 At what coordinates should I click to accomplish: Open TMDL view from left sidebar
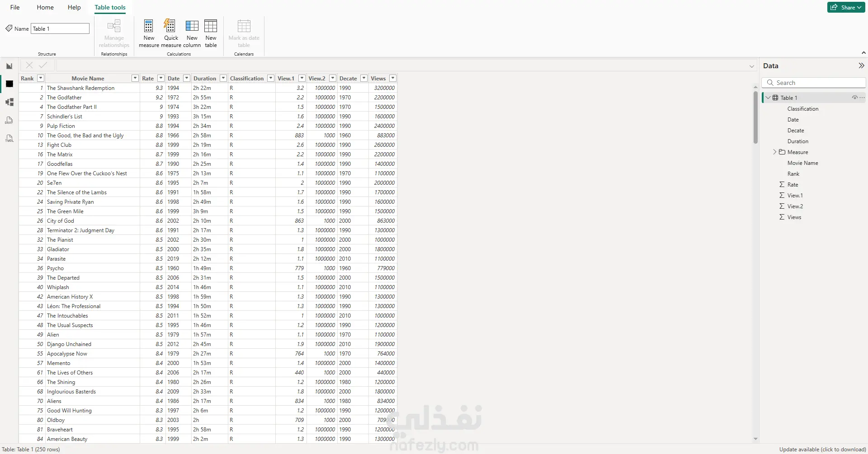coord(9,138)
